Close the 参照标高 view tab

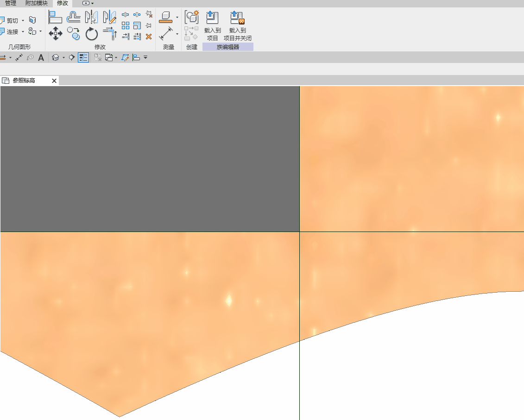pos(54,81)
